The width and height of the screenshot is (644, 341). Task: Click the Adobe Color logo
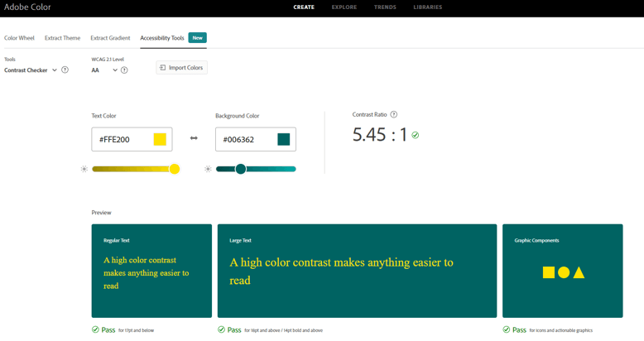(27, 7)
